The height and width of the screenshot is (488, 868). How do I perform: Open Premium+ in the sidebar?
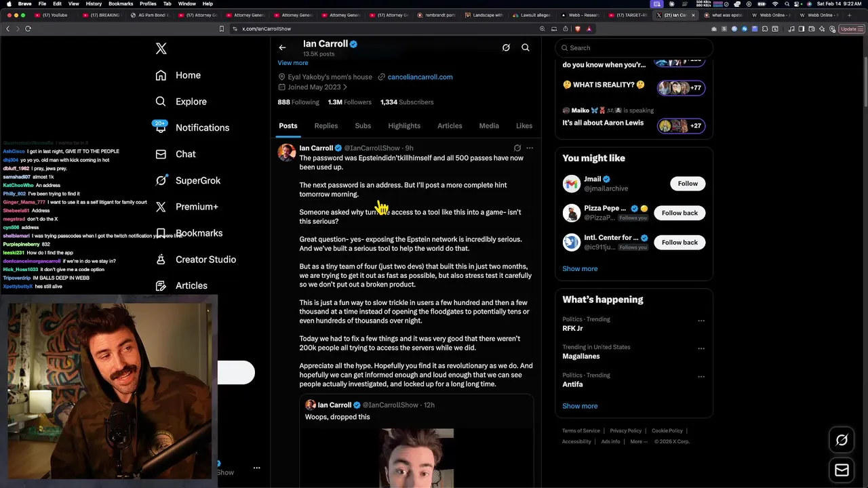(x=187, y=207)
